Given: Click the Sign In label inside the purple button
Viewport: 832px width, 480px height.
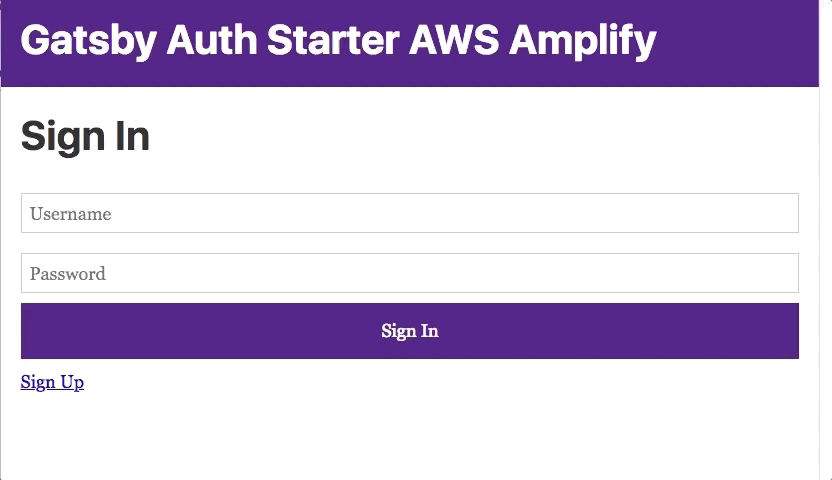Looking at the screenshot, I should [410, 331].
